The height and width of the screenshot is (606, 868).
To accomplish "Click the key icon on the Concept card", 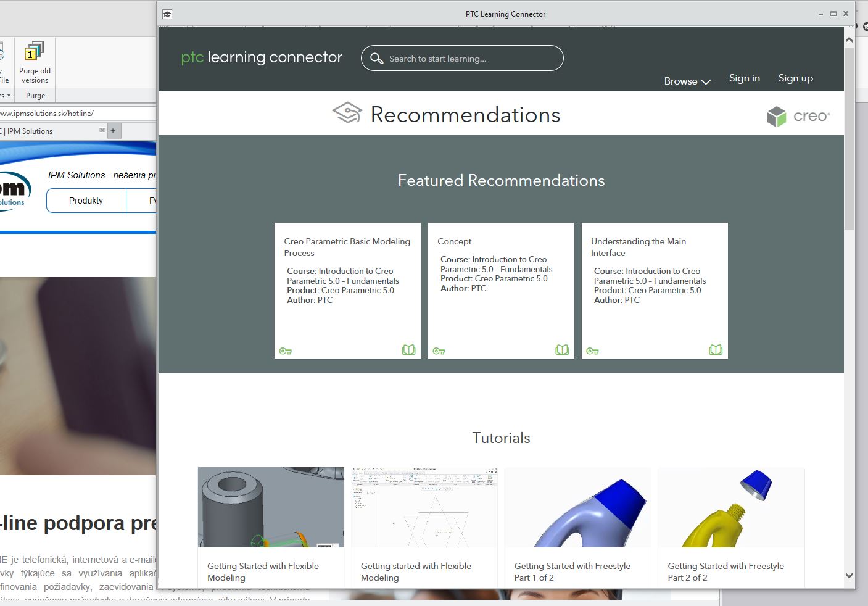I will point(439,351).
